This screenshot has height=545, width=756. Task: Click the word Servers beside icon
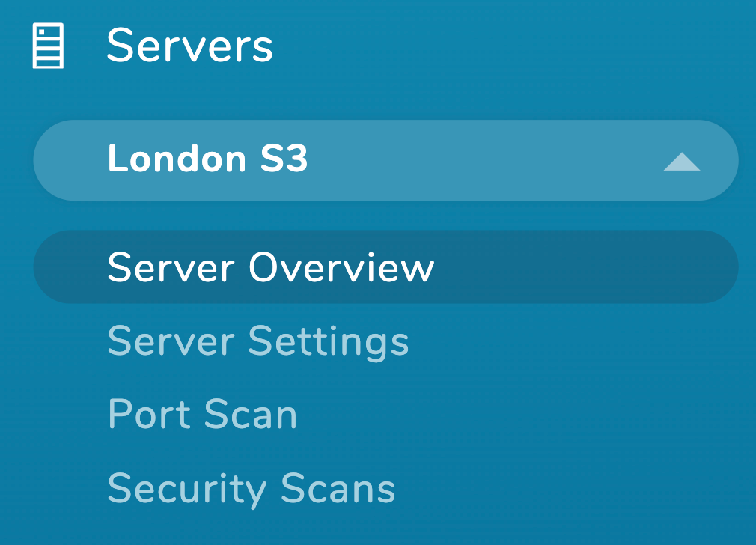189,46
